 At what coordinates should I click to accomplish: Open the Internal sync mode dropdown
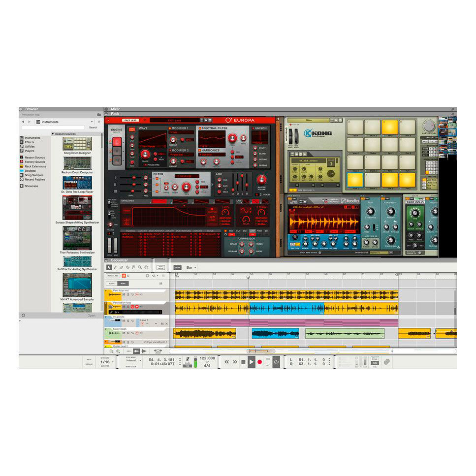[133, 360]
